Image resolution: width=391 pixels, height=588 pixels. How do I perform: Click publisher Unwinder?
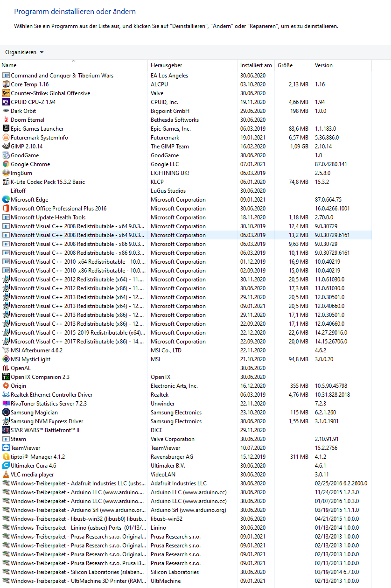pyautogui.click(x=163, y=404)
